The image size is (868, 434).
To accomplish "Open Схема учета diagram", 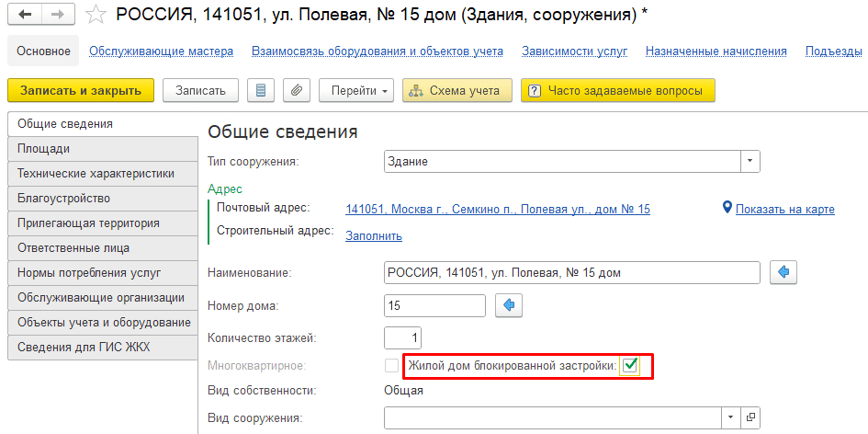I will pyautogui.click(x=456, y=90).
